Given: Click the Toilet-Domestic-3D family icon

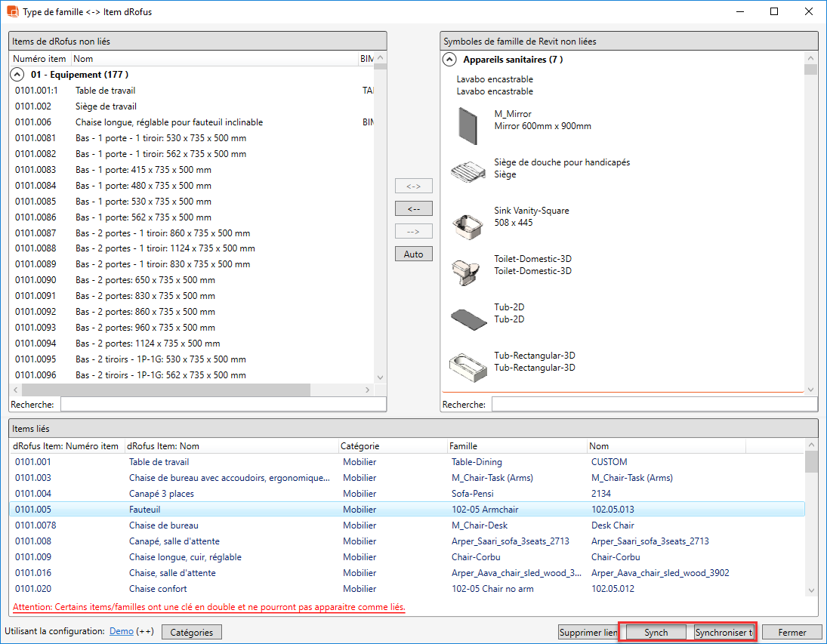Looking at the screenshot, I should 468,270.
